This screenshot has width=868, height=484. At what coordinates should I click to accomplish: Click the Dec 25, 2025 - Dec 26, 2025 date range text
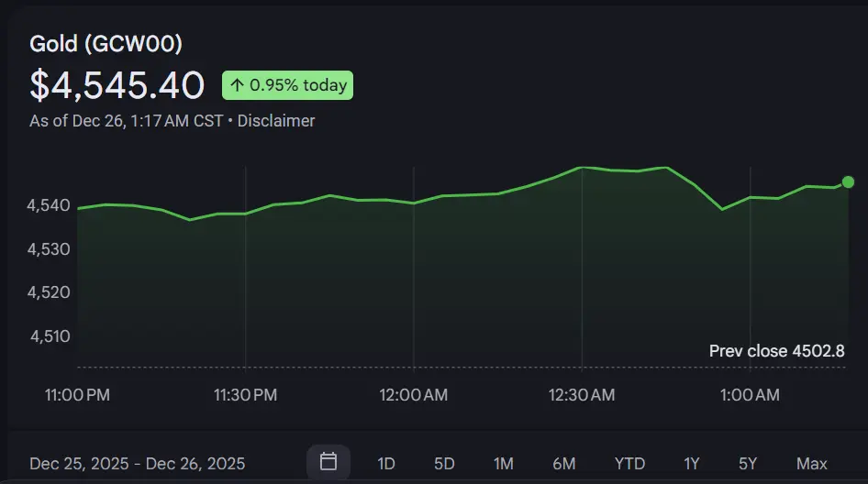[x=138, y=464]
